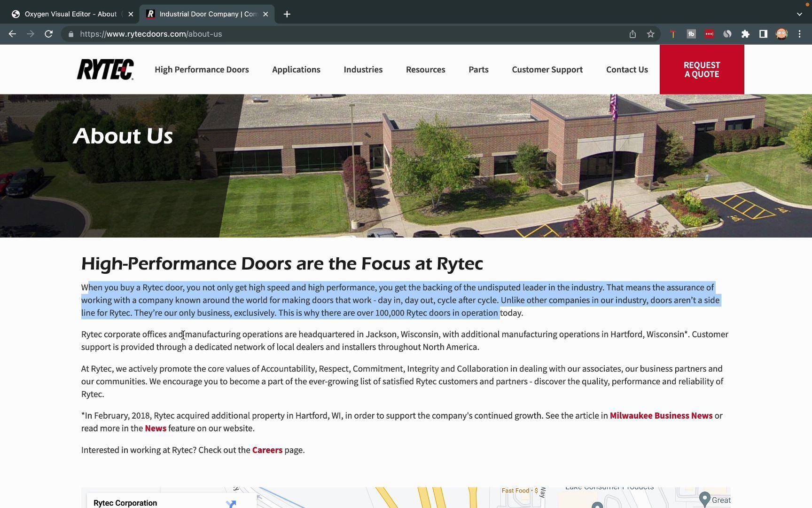Open the Applications menu
812x508 pixels.
[x=296, y=70]
